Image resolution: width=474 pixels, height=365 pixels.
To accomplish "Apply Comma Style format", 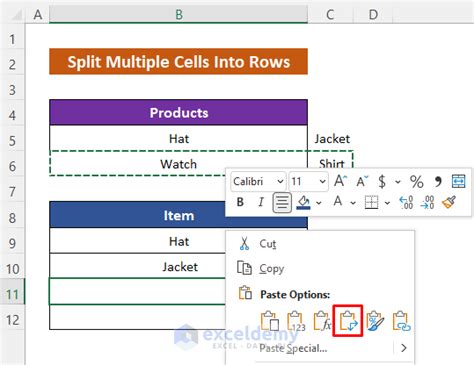I will pos(438,182).
